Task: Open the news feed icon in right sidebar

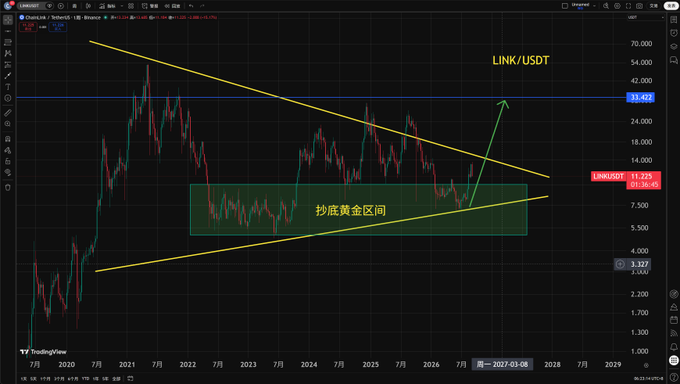Action: tap(673, 333)
